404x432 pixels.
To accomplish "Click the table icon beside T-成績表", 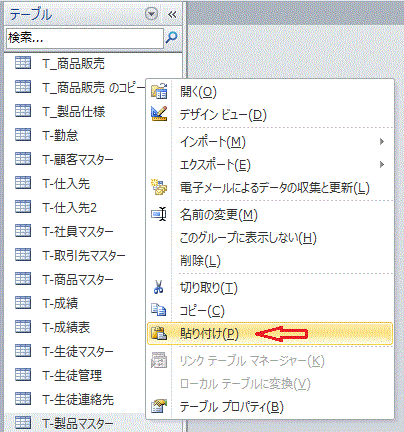I will (23, 327).
